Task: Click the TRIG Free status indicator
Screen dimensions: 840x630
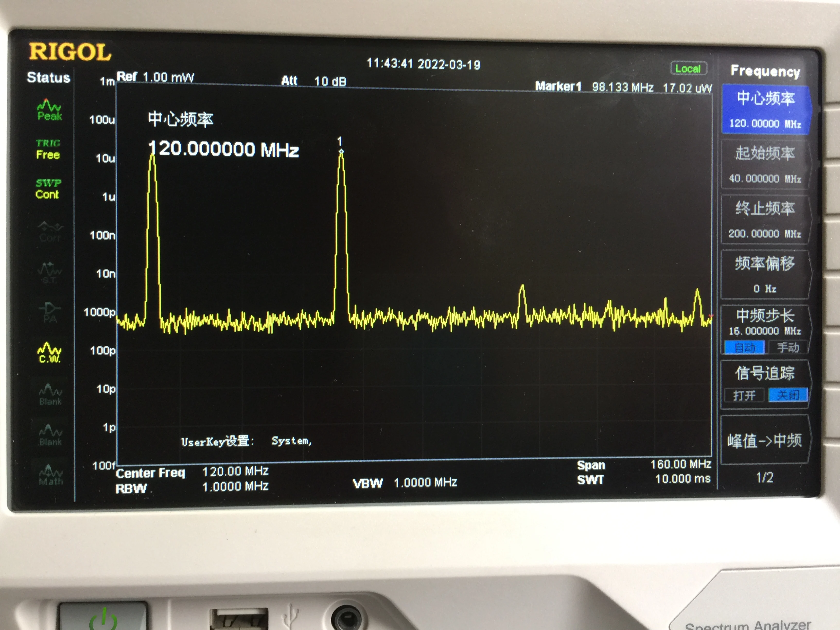Action: pos(48,149)
